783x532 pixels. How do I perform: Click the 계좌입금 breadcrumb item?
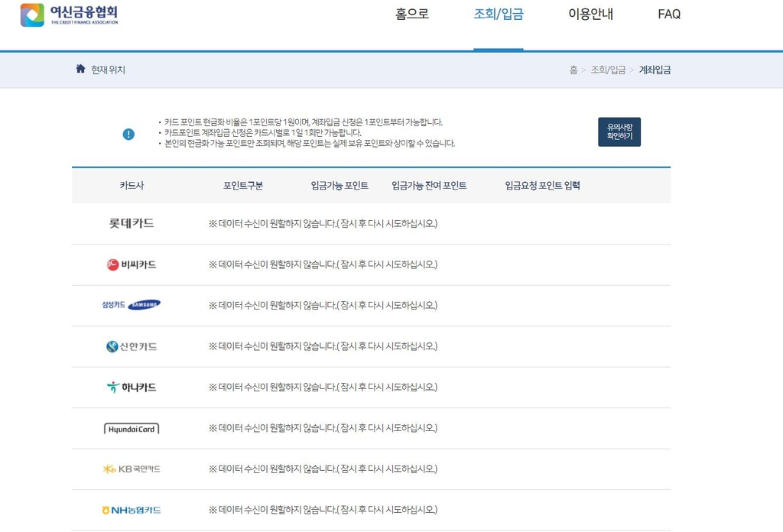(655, 70)
